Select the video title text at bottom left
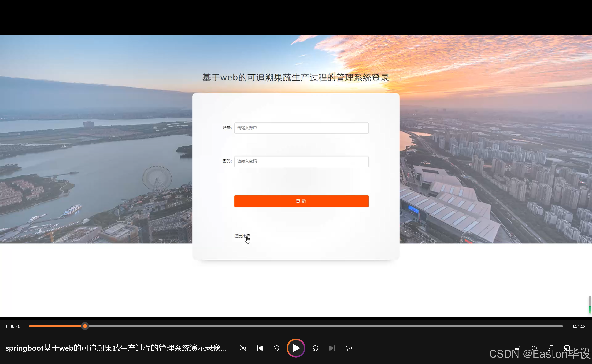This screenshot has width=592, height=364. tap(116, 348)
